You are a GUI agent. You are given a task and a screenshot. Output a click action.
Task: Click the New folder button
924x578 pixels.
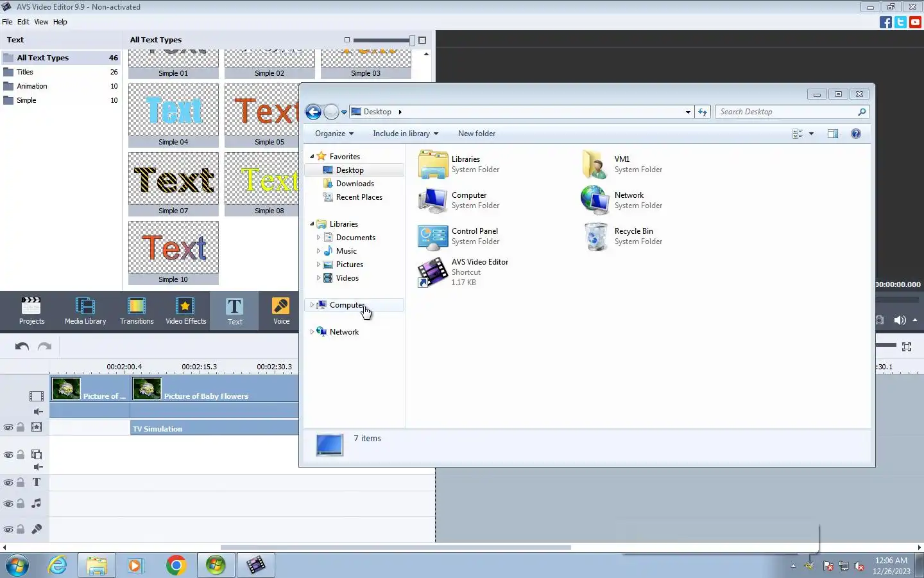point(477,134)
